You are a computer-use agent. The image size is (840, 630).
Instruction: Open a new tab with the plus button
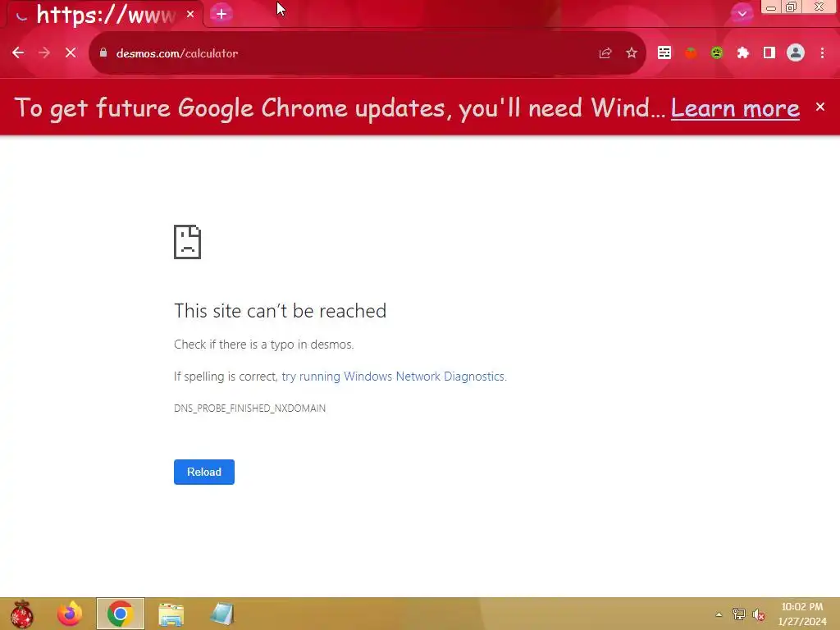click(221, 14)
